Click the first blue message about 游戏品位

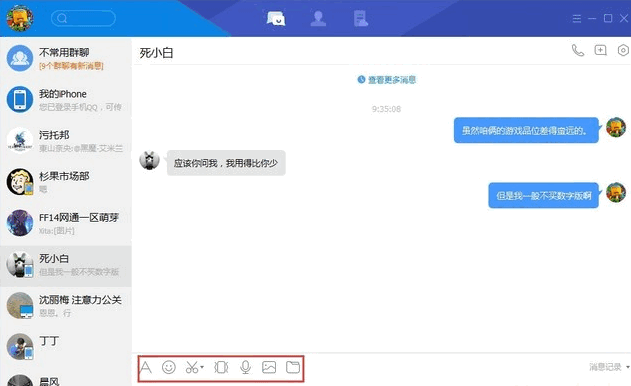[526, 130]
